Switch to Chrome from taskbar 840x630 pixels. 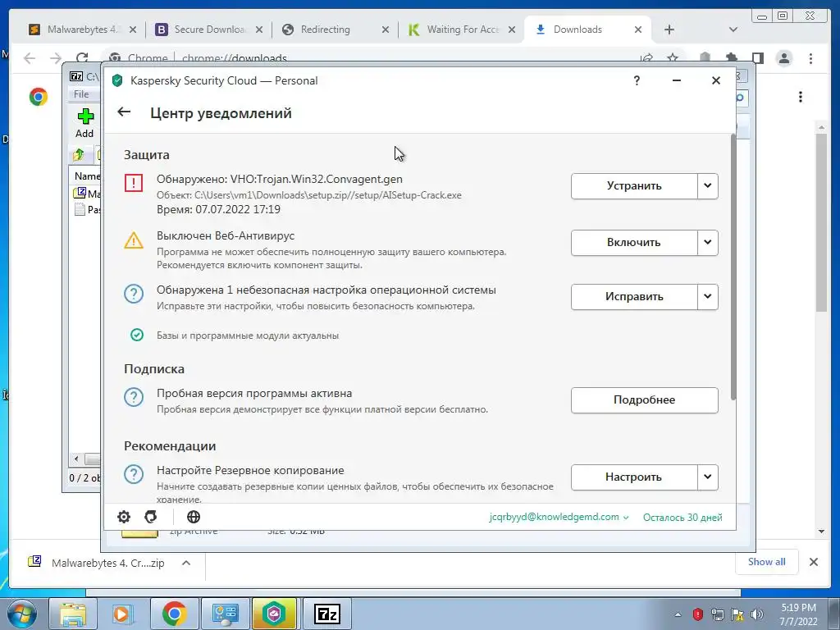pos(174,614)
